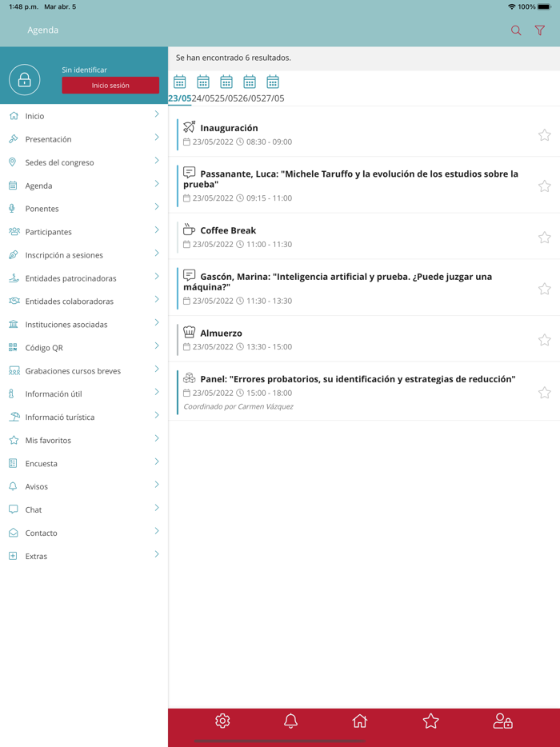560x747 pixels.
Task: Open the Coffee Break entry
Action: (x=364, y=237)
